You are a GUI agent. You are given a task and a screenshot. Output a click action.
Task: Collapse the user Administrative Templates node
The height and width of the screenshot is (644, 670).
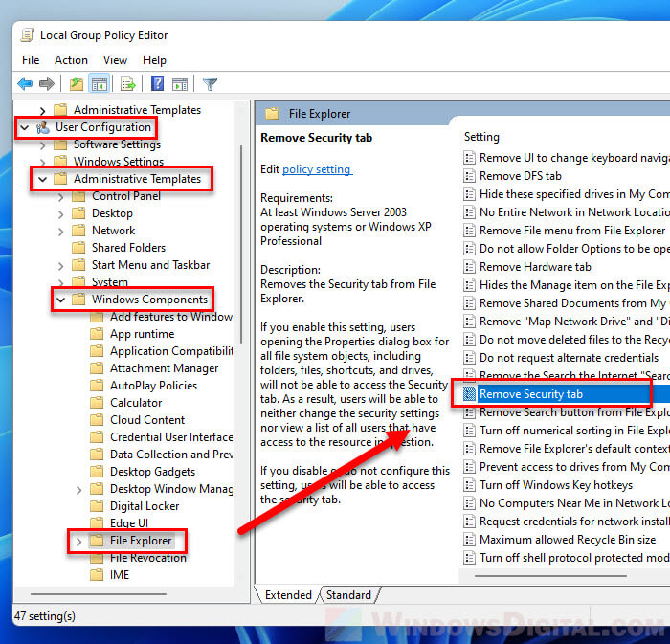click(43, 179)
